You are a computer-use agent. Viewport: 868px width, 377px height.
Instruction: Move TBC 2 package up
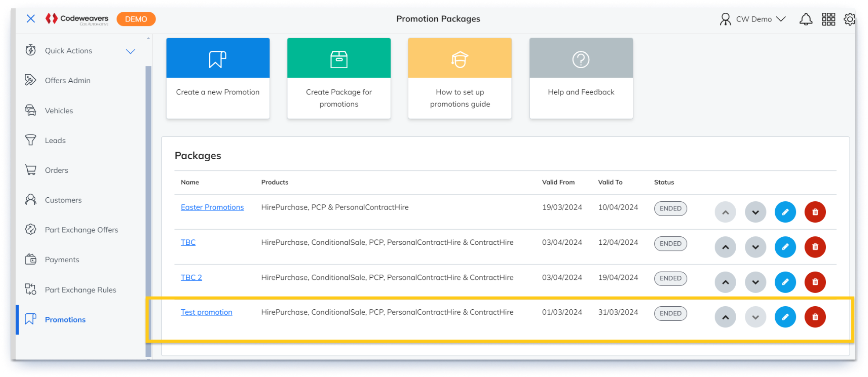725,282
